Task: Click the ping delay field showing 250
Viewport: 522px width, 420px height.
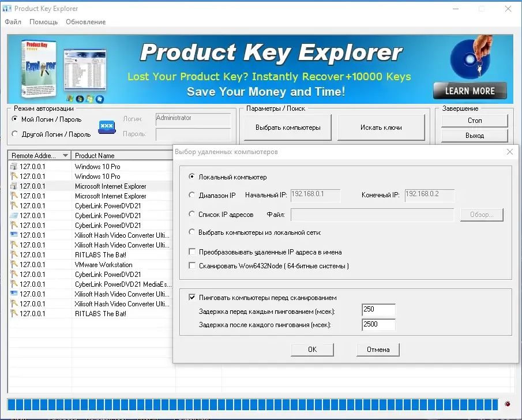Action: [x=378, y=309]
